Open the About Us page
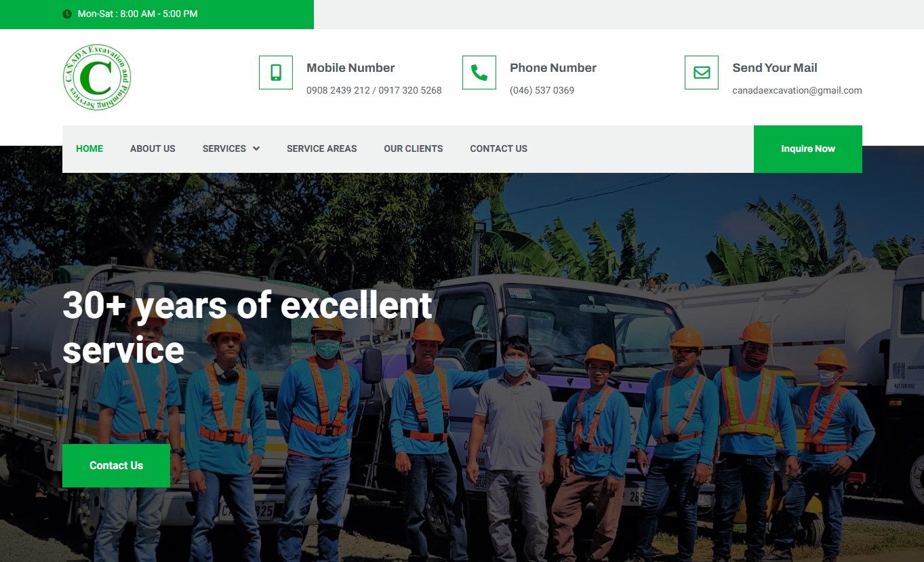This screenshot has width=924, height=562. coord(153,148)
